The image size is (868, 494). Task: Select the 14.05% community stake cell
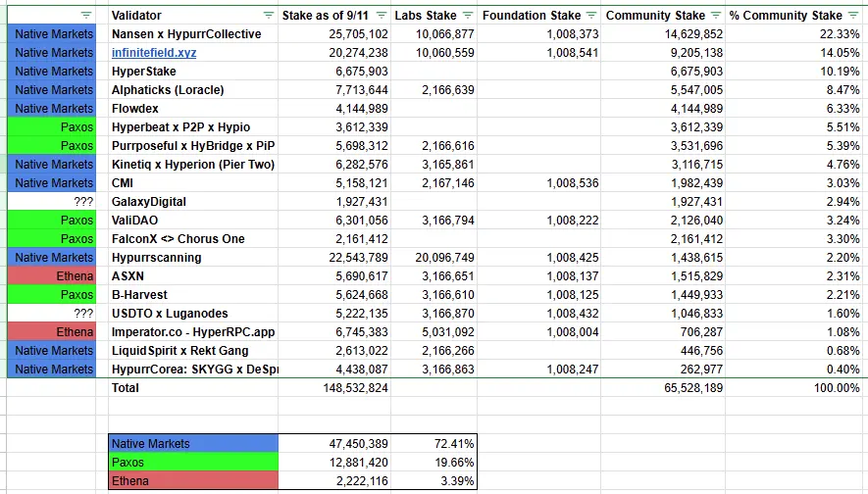pos(793,53)
